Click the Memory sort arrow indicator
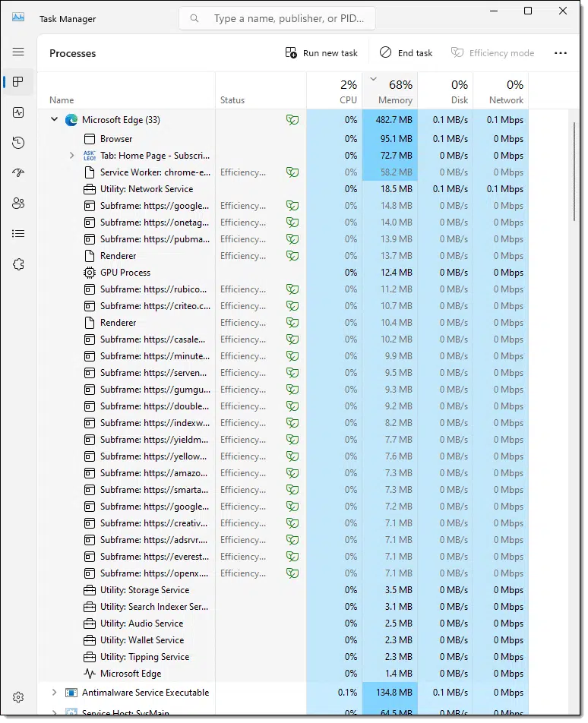 [374, 79]
